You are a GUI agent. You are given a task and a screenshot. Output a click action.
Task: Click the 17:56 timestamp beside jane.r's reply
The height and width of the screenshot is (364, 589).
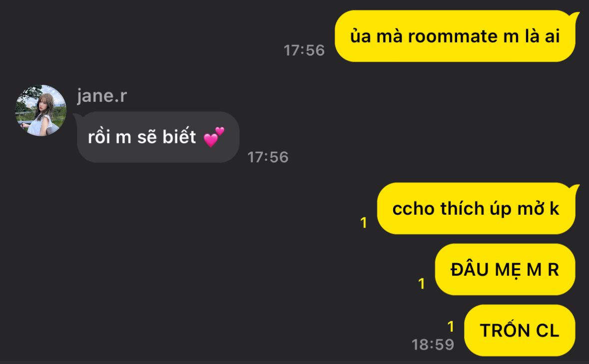pos(268,157)
